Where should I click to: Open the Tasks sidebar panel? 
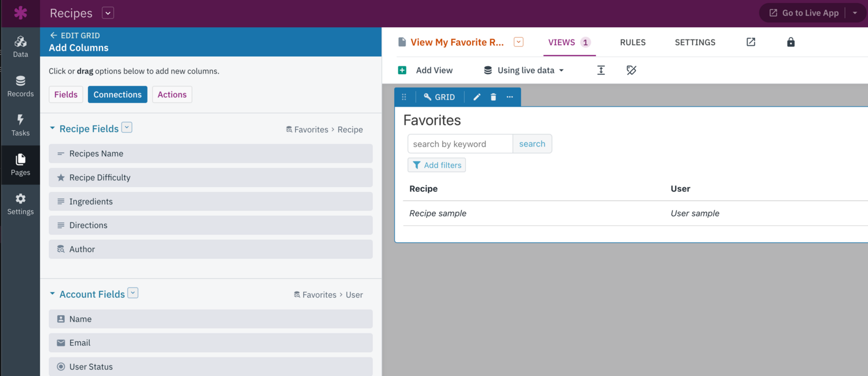pos(20,126)
